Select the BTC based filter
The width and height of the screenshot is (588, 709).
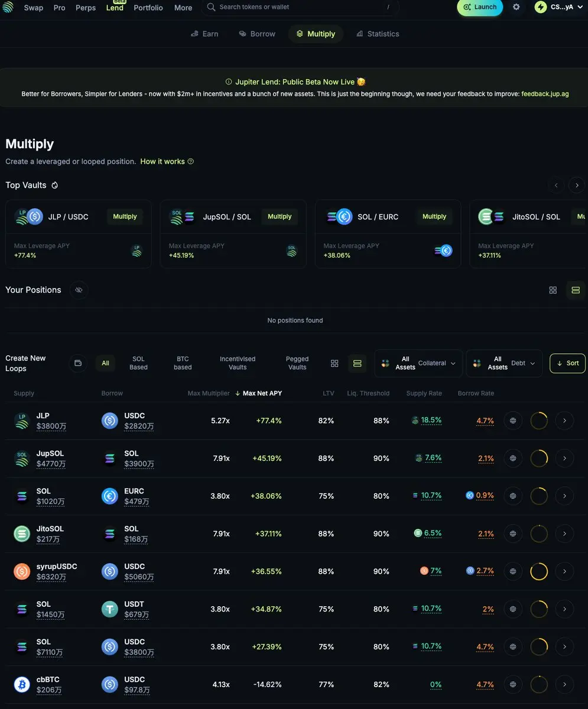click(183, 363)
